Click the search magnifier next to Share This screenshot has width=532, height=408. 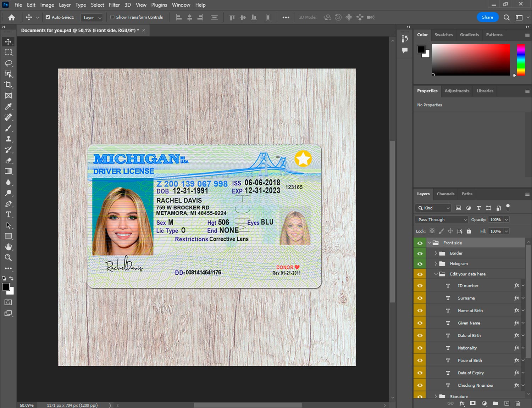[506, 17]
